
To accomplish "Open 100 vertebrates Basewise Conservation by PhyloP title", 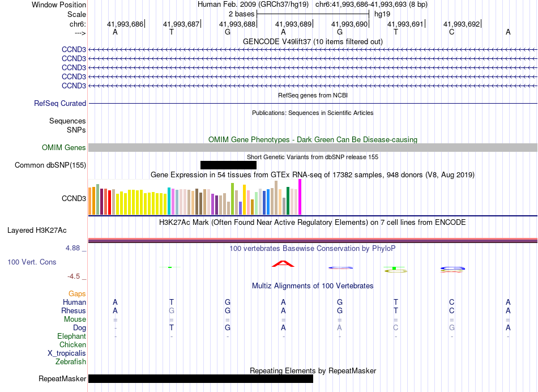I will tap(313, 248).
